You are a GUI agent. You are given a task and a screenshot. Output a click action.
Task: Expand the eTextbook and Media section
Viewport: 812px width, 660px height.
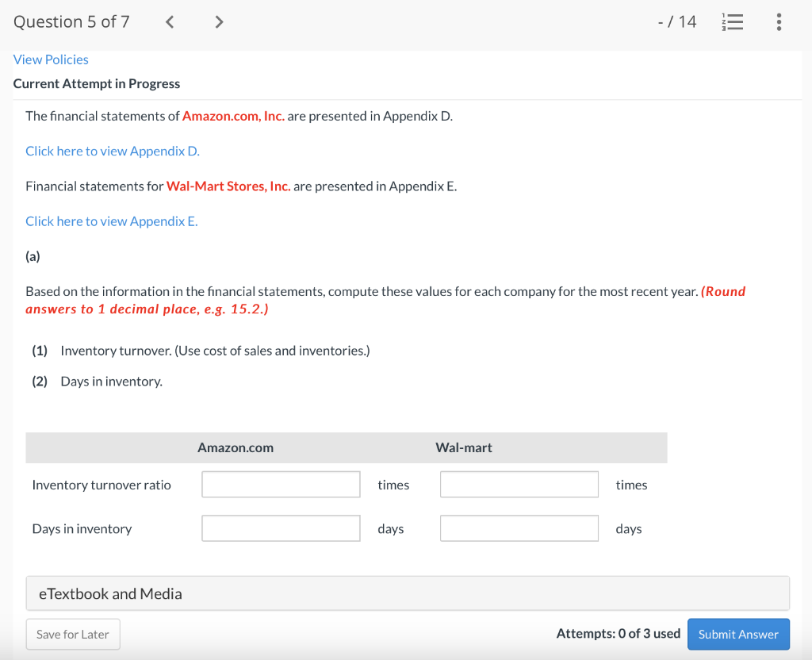(x=408, y=593)
